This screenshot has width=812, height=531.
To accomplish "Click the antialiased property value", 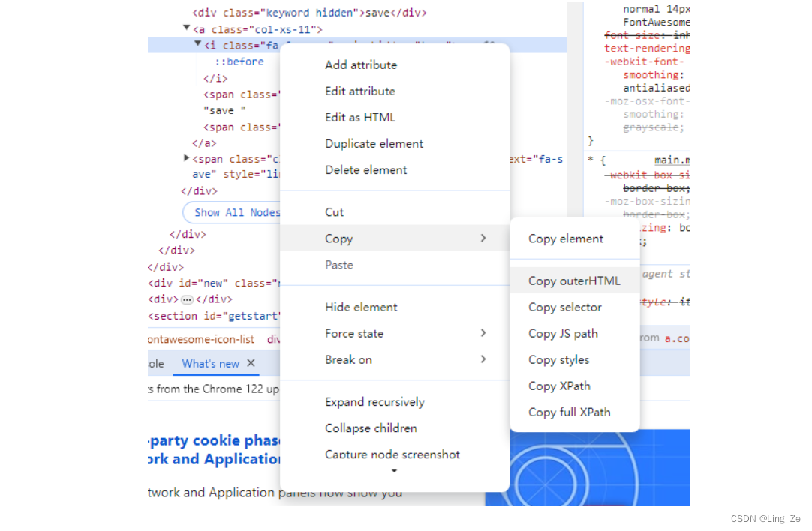I will [x=656, y=88].
